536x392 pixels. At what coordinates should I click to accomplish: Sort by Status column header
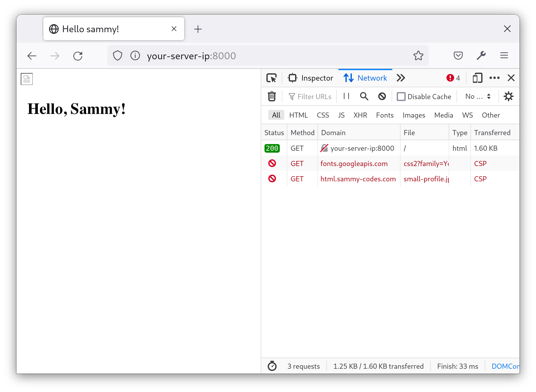pos(274,133)
